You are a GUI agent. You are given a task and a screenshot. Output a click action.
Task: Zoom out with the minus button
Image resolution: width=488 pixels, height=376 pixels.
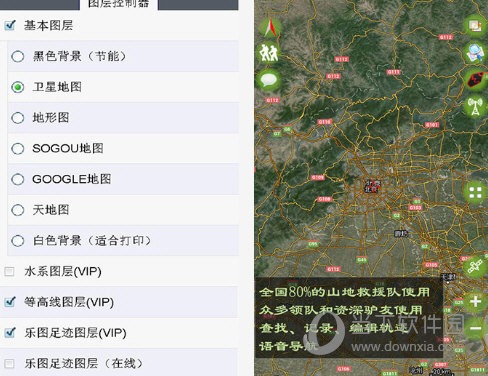476,328
